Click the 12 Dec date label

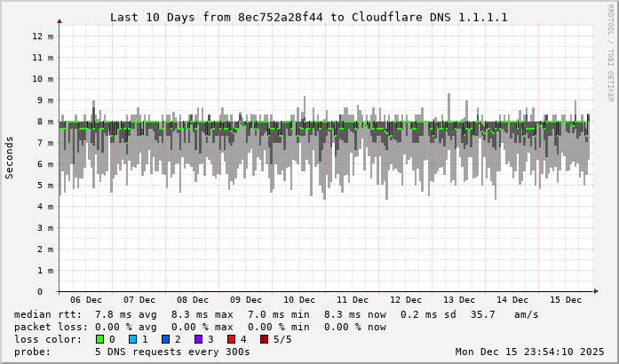406,300
